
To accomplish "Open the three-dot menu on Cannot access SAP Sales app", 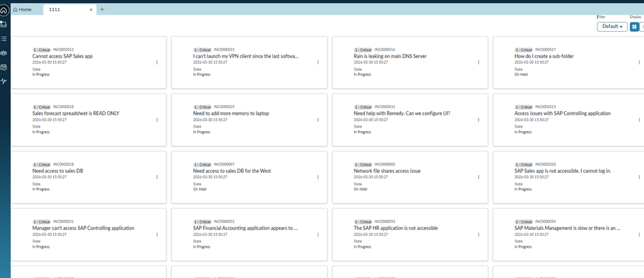I will 157,62.
